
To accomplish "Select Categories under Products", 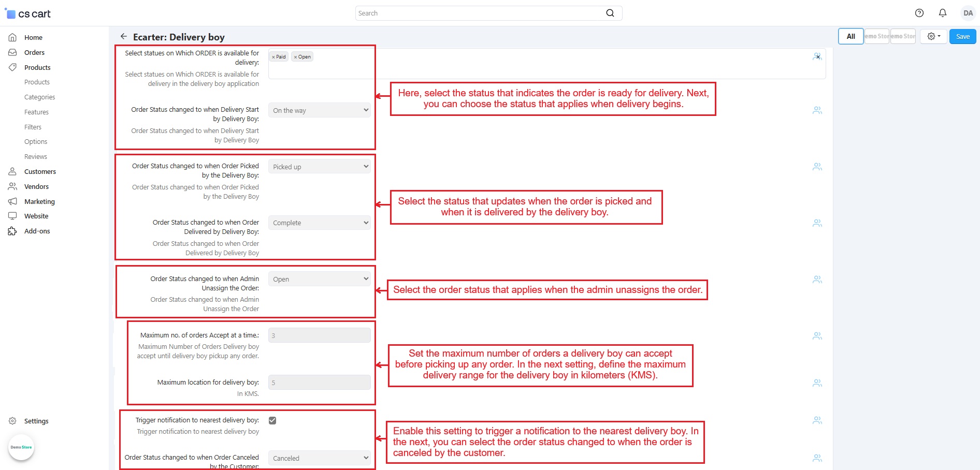I will click(x=39, y=97).
